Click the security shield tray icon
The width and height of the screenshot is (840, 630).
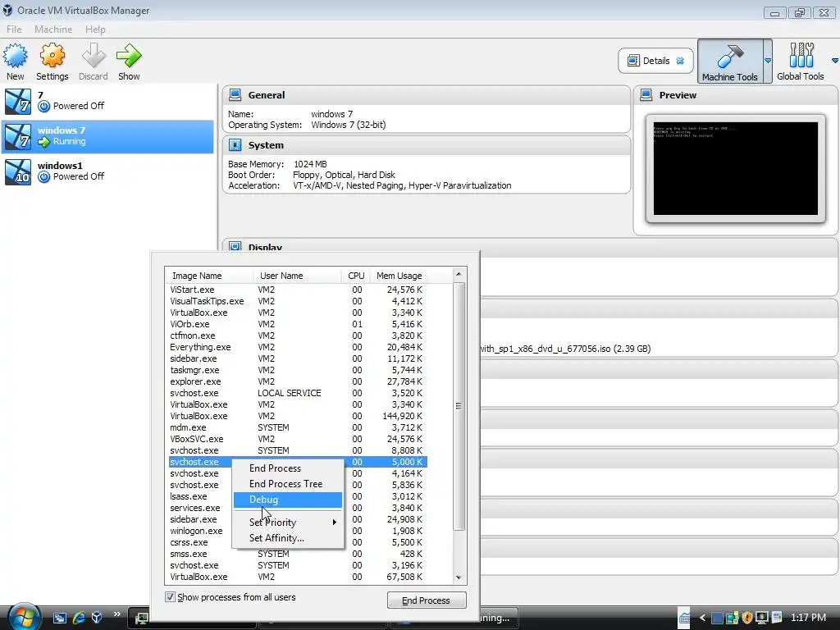(x=746, y=618)
